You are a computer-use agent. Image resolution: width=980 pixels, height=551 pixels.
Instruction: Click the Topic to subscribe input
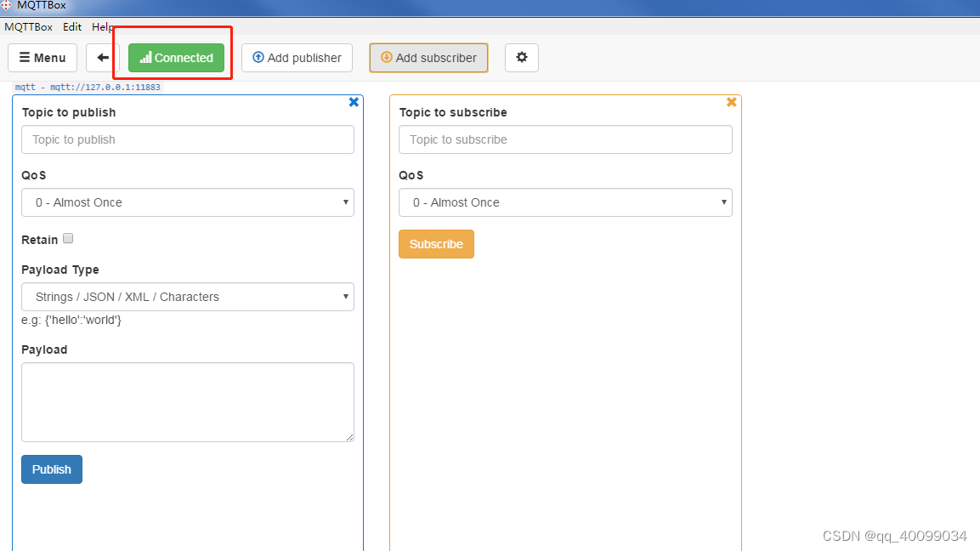(x=565, y=139)
